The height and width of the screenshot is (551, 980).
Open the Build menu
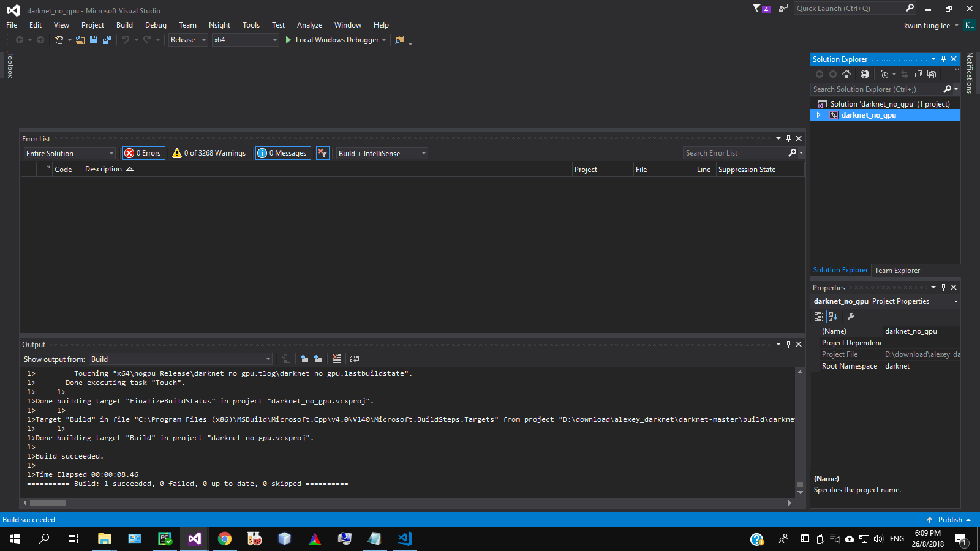[x=124, y=25]
